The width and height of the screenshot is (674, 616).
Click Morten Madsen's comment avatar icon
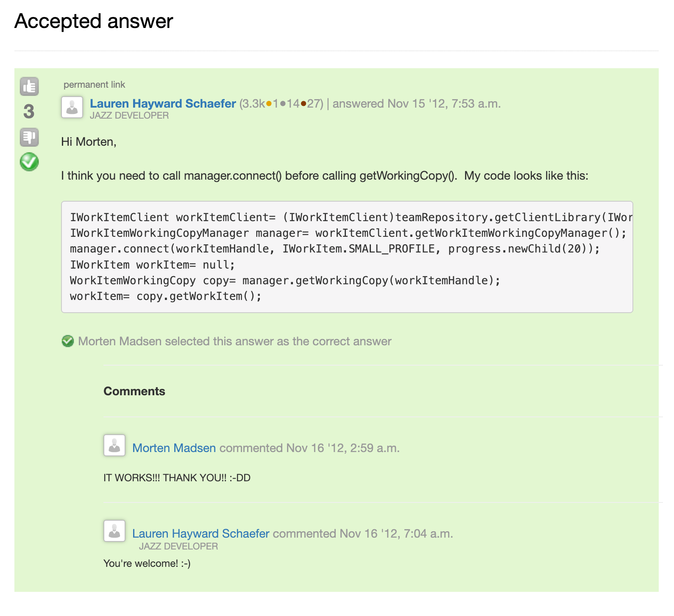(x=114, y=445)
